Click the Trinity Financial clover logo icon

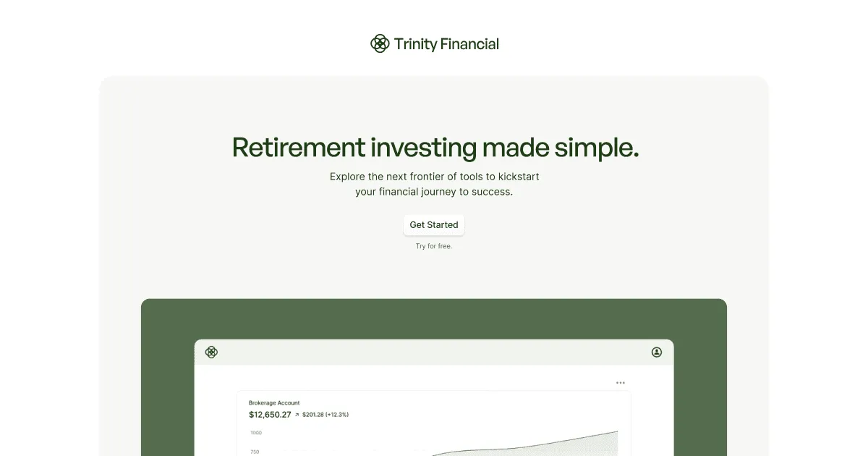380,43
